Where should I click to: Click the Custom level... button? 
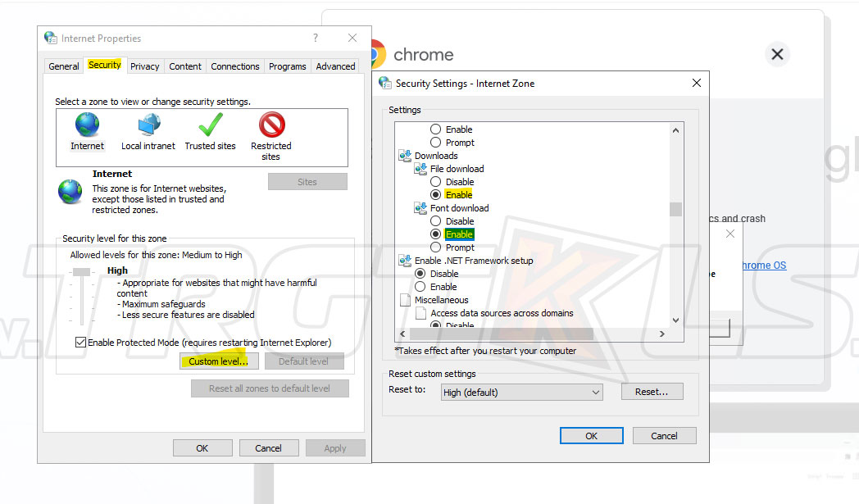click(219, 361)
